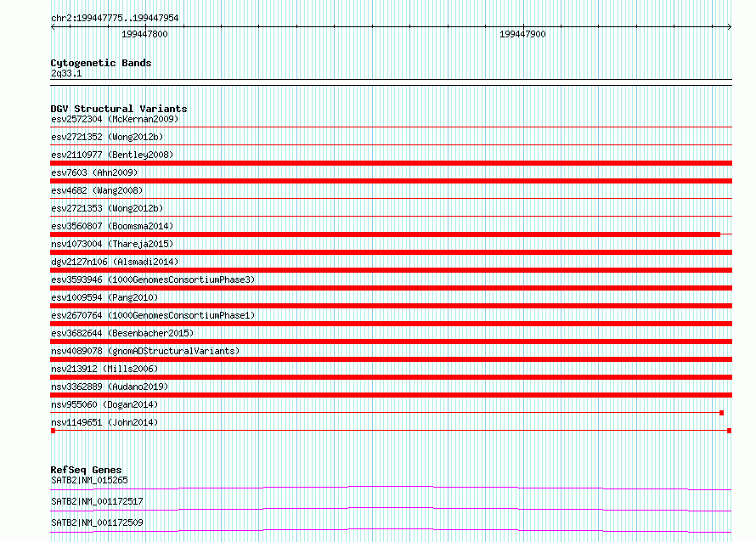The height and width of the screenshot is (542, 756).
Task: Open transcript SATB2|NM_015265
Action: [x=89, y=480]
